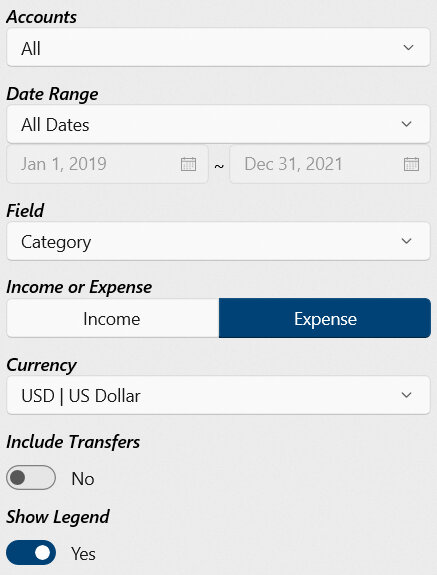The height and width of the screenshot is (575, 437).
Task: Click the 'Jan 1, 2019' start date field
Action: pos(107,164)
